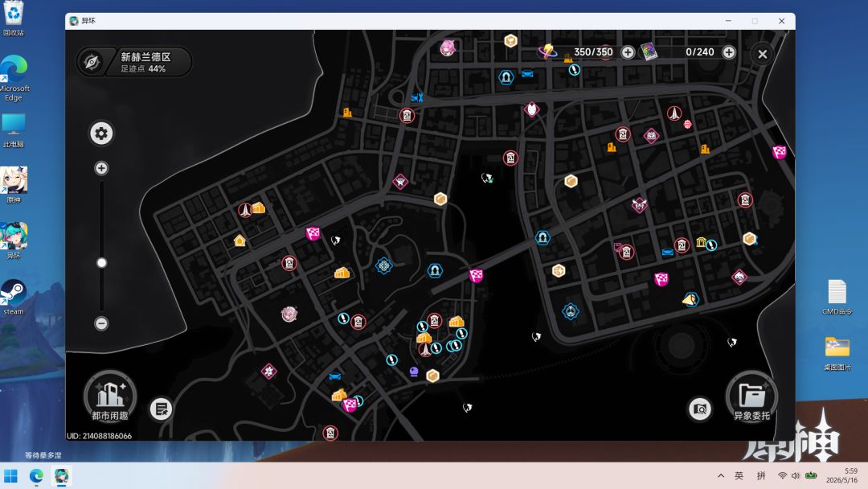Click the checkered flag marker on the bridge
Viewport: 868px width, 489px height.
click(x=476, y=275)
